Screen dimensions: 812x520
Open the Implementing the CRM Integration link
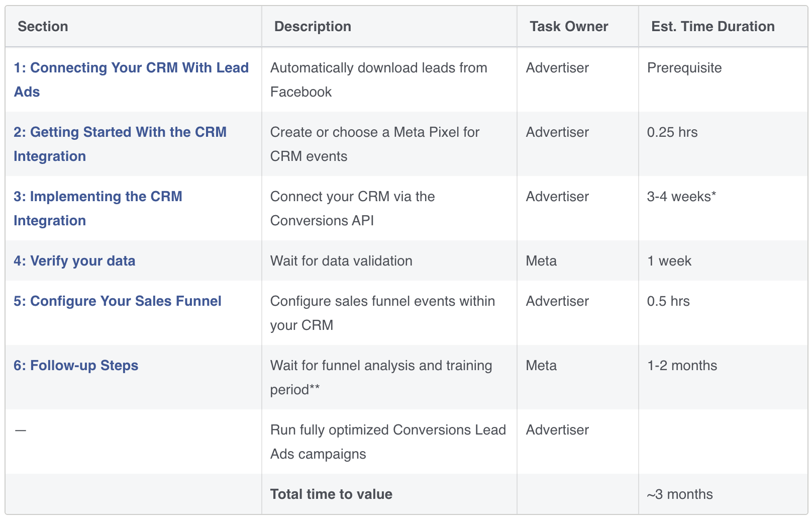coord(98,208)
